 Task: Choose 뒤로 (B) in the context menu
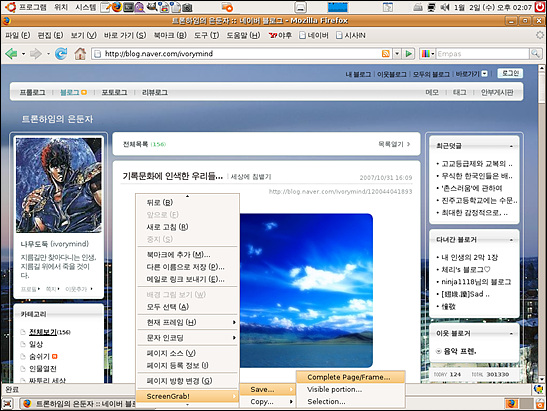pos(187,202)
